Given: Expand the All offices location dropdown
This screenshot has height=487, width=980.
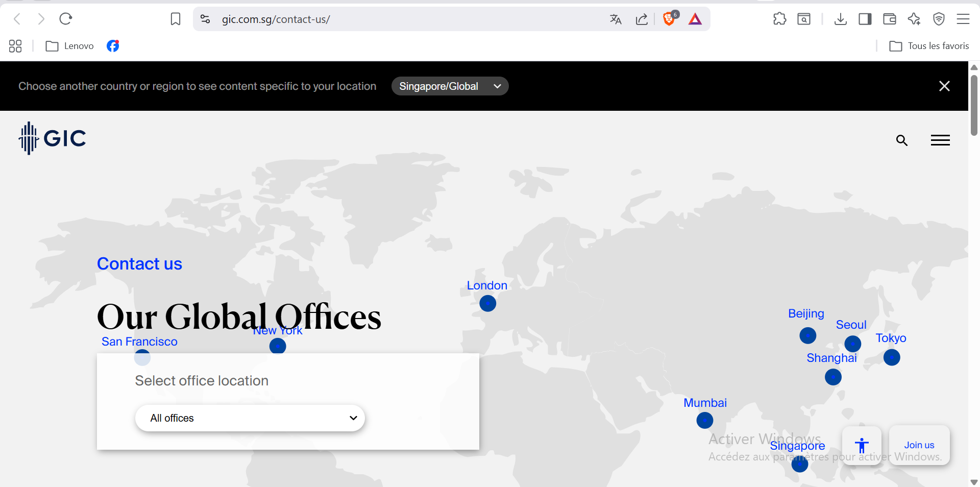Looking at the screenshot, I should (x=250, y=418).
